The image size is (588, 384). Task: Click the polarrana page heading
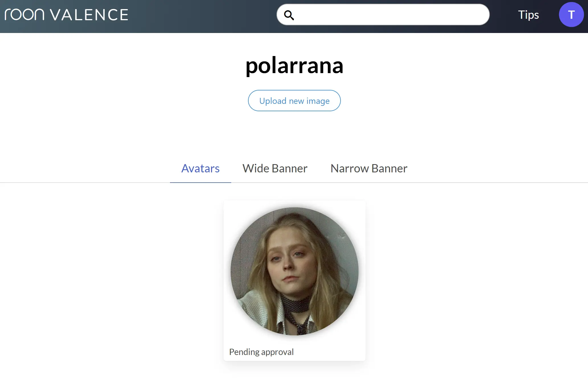click(x=294, y=66)
